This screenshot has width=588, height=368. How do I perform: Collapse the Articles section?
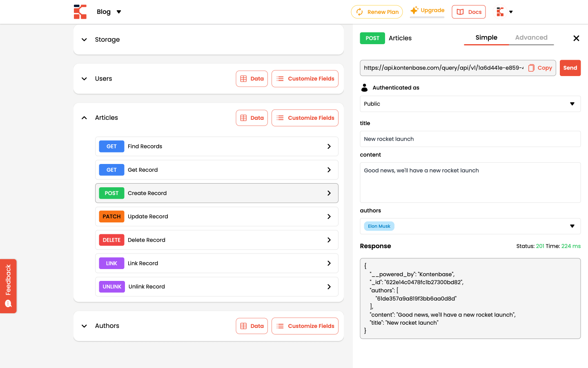click(x=84, y=118)
